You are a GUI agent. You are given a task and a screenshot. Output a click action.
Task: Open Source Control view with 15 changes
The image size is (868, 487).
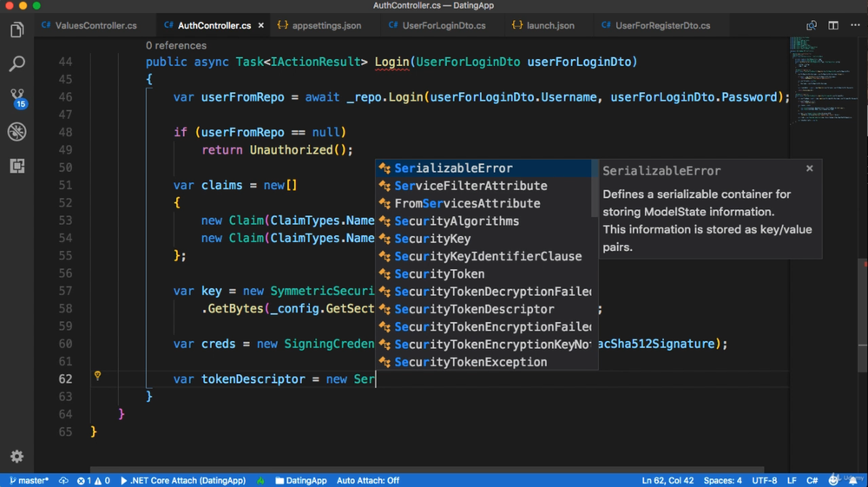pos(17,98)
